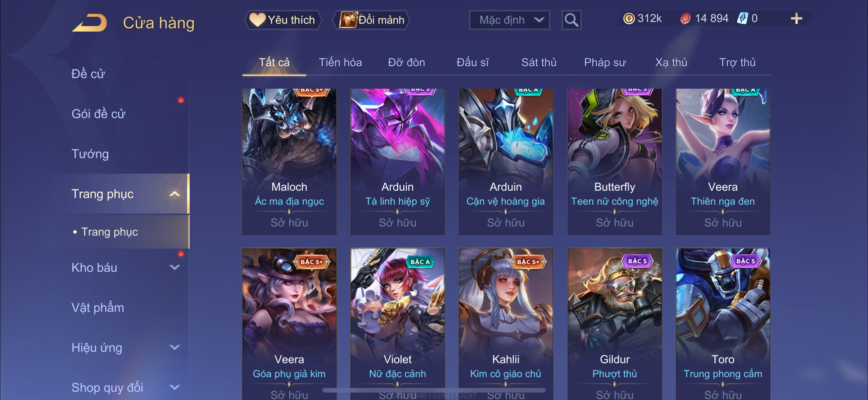Expand the Hiệu ứng sidebar section
Image resolution: width=868 pixels, height=400 pixels.
coord(174,348)
